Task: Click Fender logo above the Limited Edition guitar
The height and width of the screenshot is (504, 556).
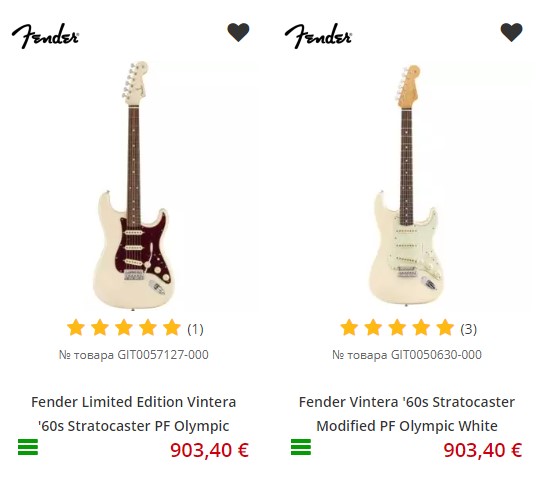Action: (x=45, y=36)
